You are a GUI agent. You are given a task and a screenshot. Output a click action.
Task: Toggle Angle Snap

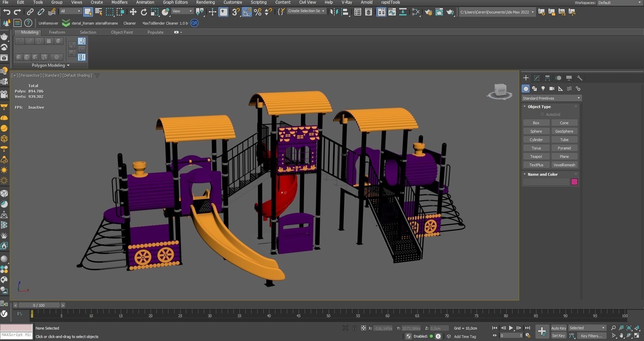247,12
